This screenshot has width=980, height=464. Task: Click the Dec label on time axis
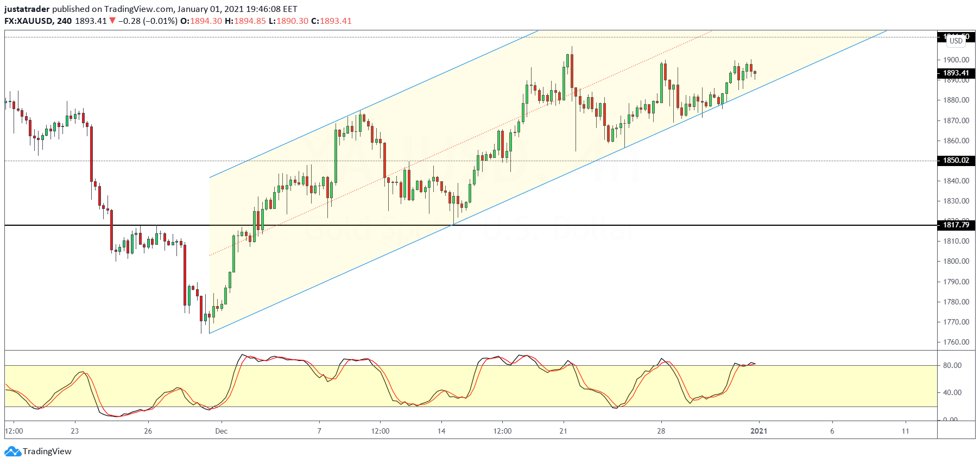[221, 431]
